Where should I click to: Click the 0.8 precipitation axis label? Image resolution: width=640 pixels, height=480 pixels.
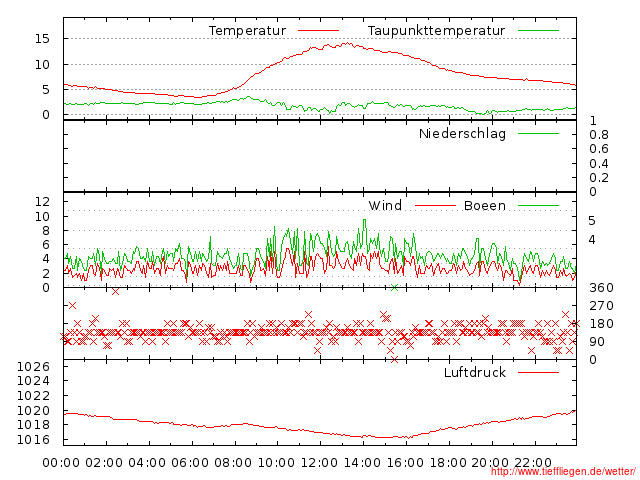tap(599, 135)
